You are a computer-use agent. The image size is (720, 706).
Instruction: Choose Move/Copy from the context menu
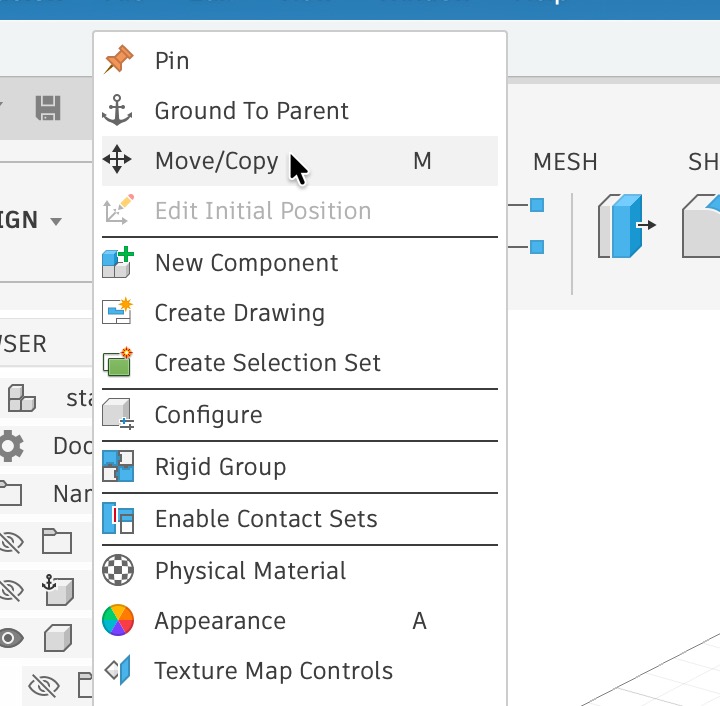click(216, 161)
